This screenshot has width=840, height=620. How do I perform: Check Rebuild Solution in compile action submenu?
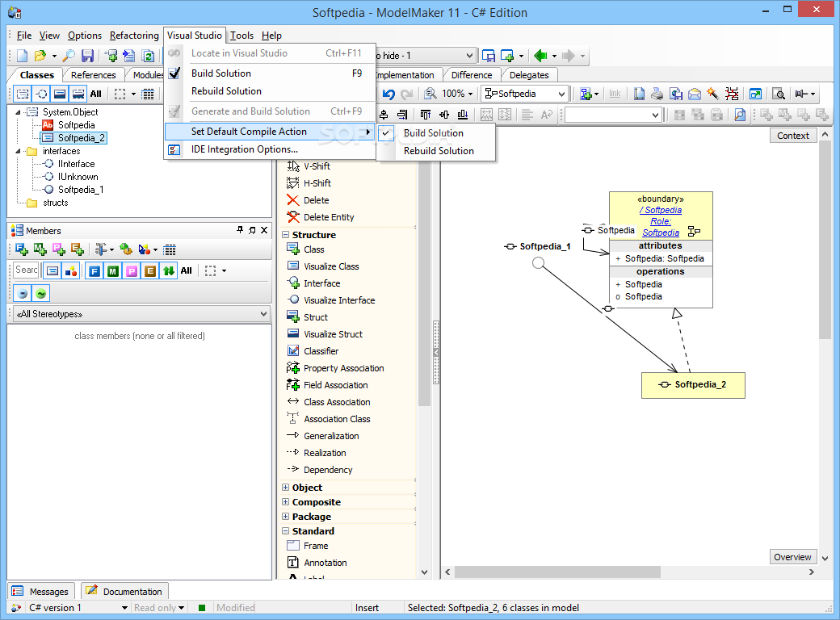click(x=439, y=151)
